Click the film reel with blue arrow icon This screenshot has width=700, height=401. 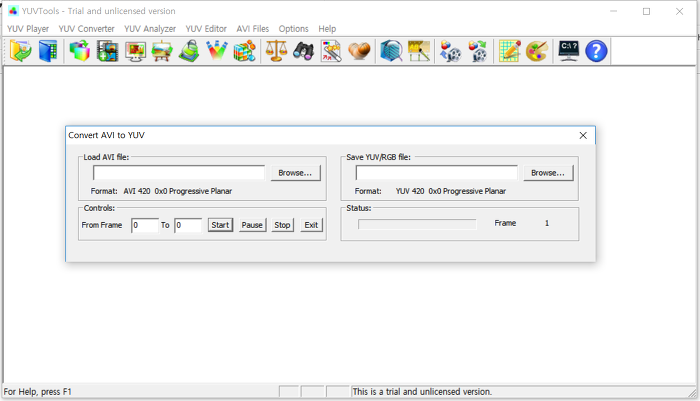450,51
